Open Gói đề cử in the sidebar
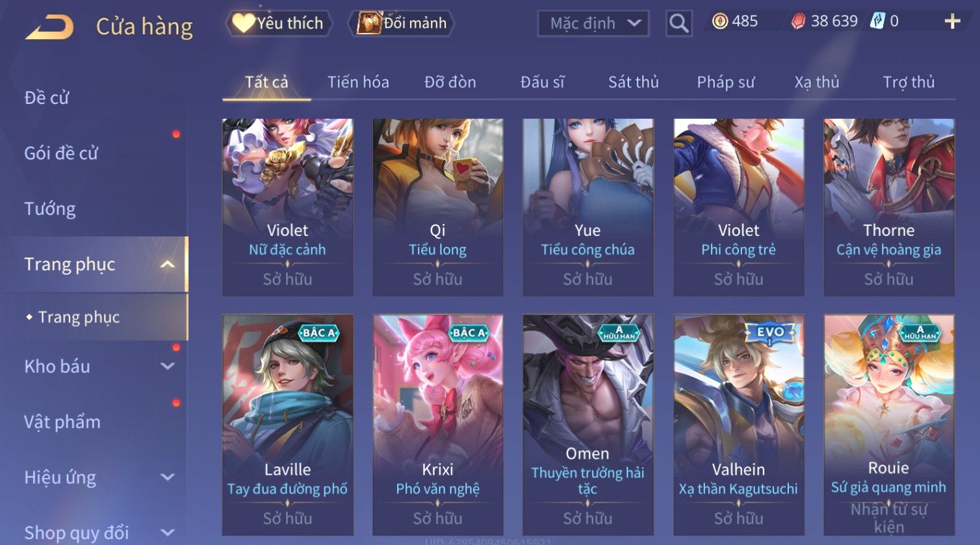 (x=61, y=153)
